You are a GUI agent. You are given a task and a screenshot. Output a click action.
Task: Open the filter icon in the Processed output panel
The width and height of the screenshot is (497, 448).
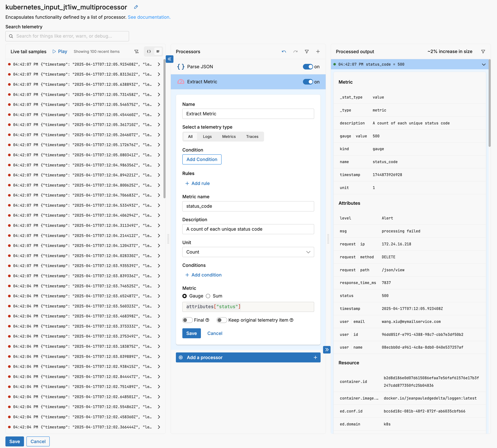click(x=483, y=51)
